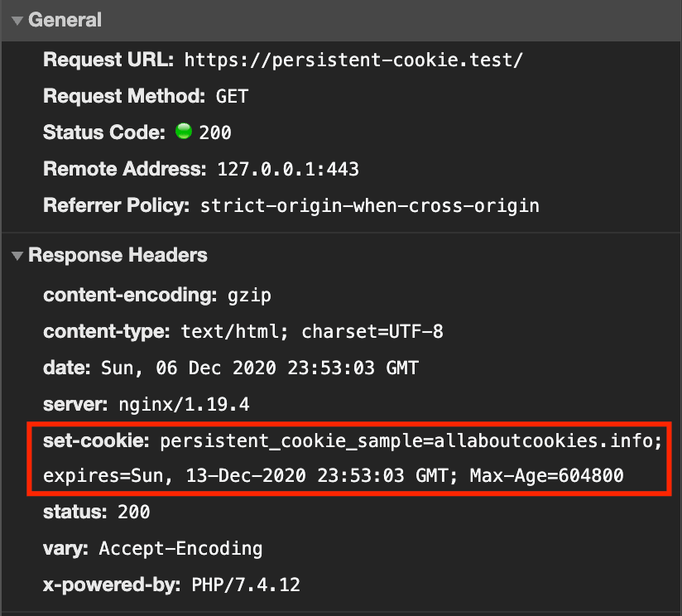Collapse the General section triangle
This screenshot has width=682, height=616.
pos(17,21)
